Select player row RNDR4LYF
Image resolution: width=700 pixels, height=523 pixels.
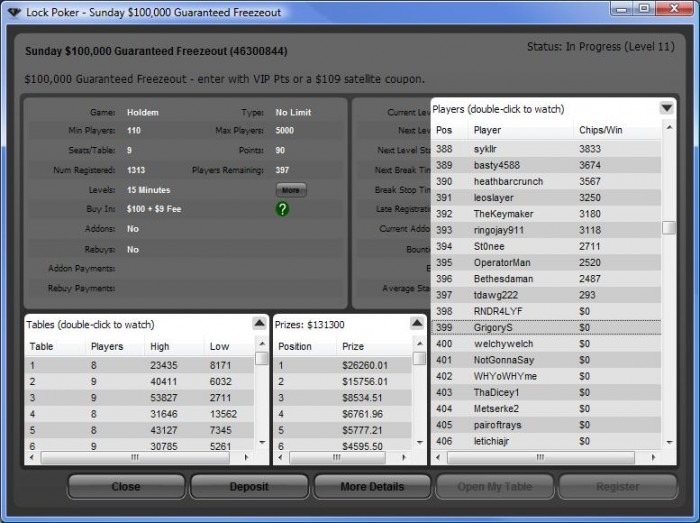[546, 311]
